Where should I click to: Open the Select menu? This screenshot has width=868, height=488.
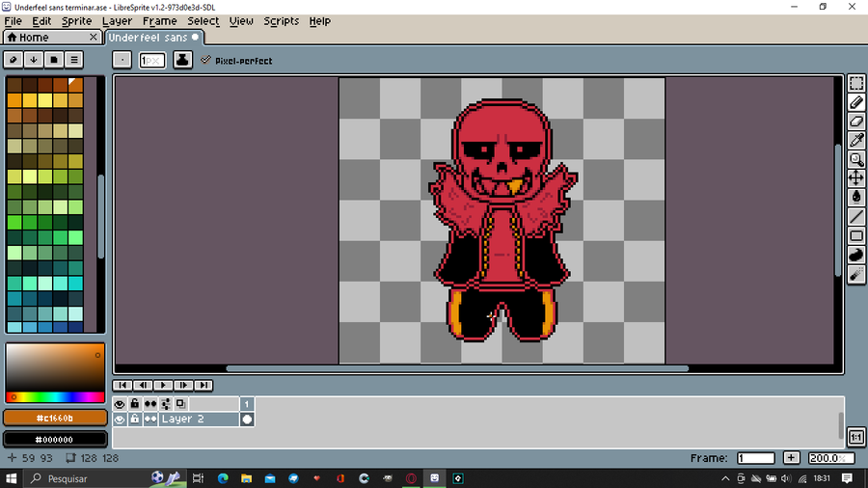pyautogui.click(x=203, y=21)
